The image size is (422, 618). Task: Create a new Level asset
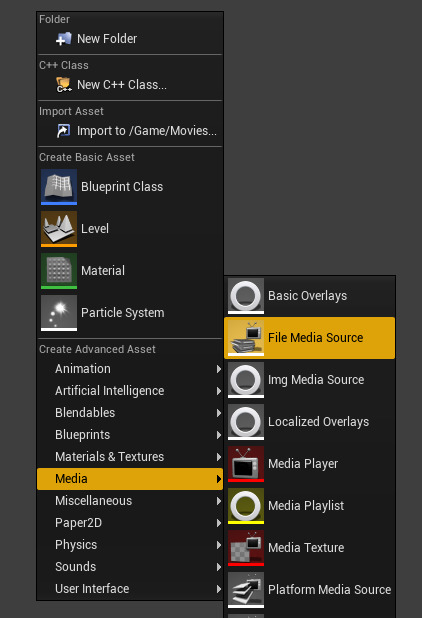(x=130, y=229)
